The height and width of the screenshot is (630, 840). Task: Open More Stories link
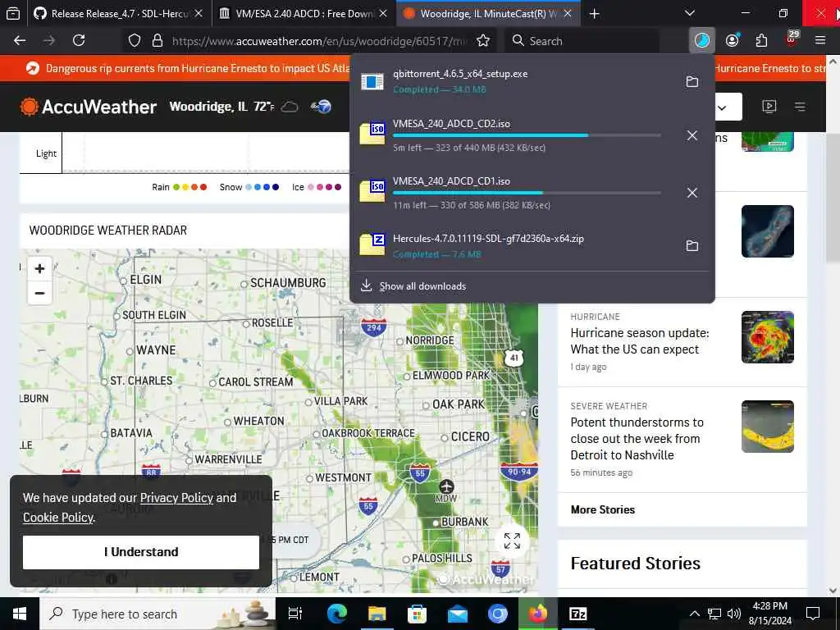pyautogui.click(x=603, y=510)
